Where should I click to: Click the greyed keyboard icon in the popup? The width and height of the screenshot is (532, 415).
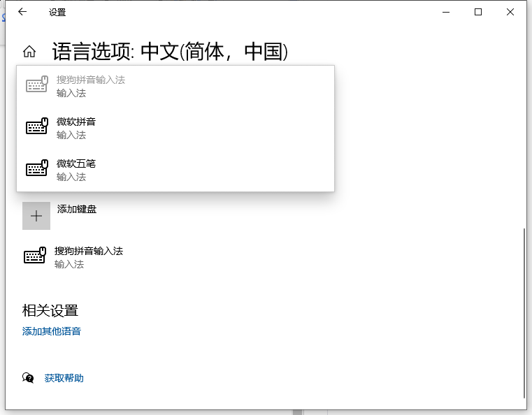pos(36,85)
